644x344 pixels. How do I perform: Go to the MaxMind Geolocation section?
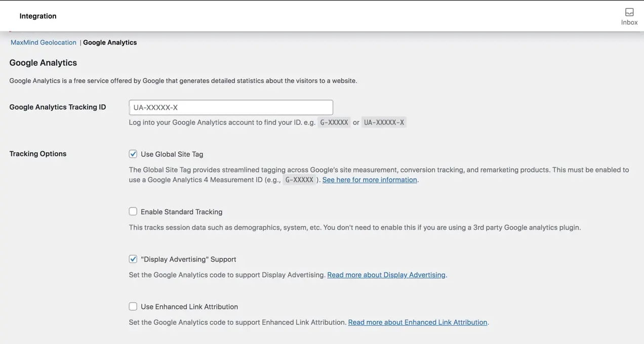[x=44, y=42]
